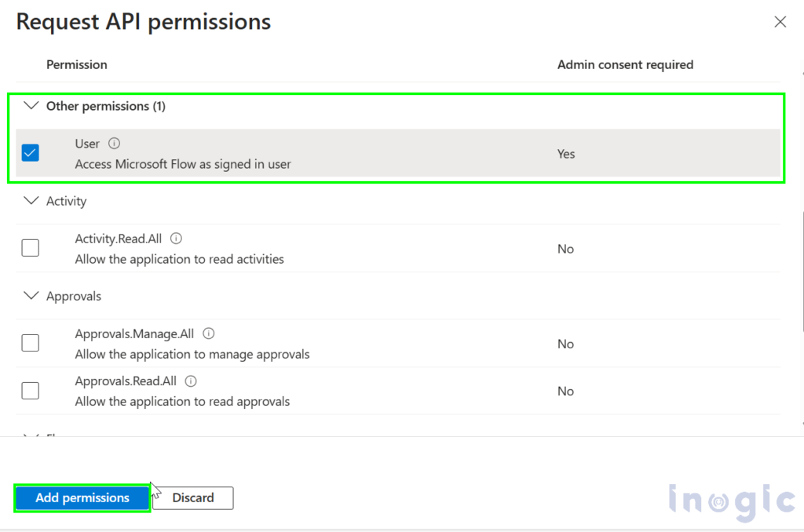The image size is (804, 532).
Task: Collapse the Activity group chevron
Action: click(31, 200)
